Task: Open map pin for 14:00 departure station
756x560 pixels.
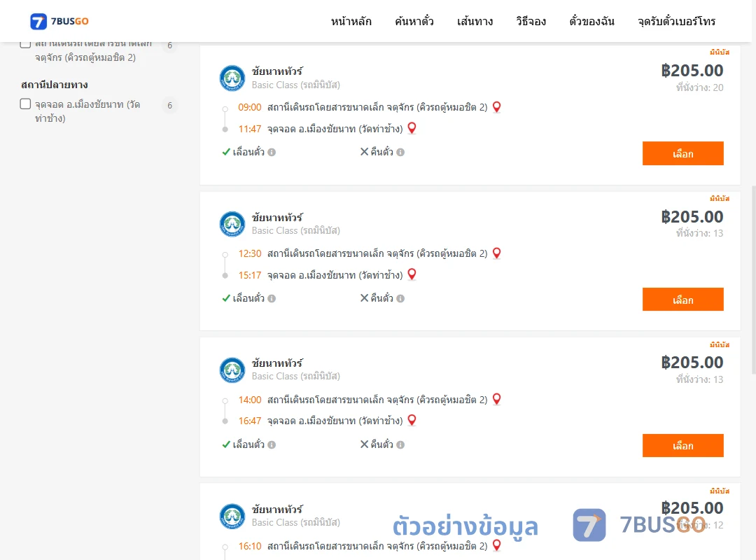Action: (x=496, y=400)
